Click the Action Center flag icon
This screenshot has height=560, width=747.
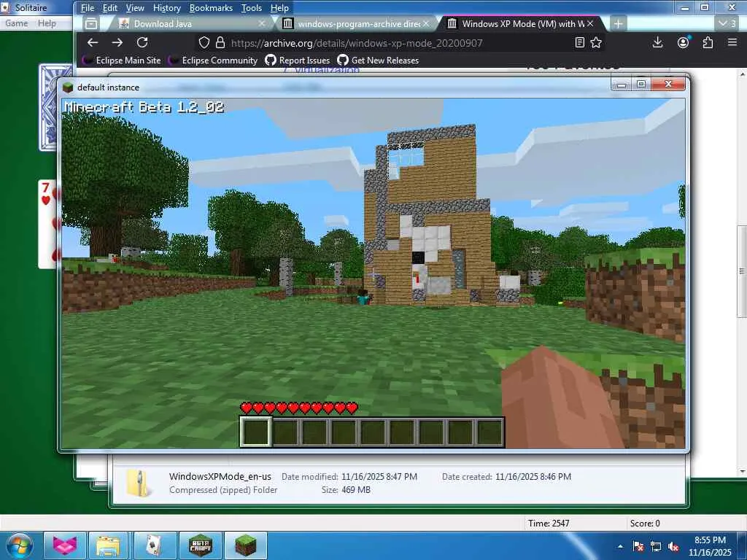click(x=638, y=547)
